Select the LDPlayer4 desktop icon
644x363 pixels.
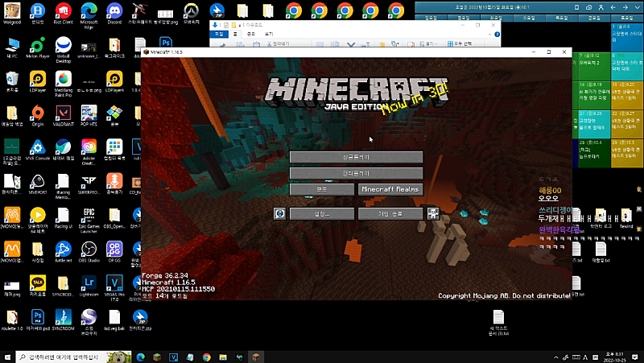(114, 82)
